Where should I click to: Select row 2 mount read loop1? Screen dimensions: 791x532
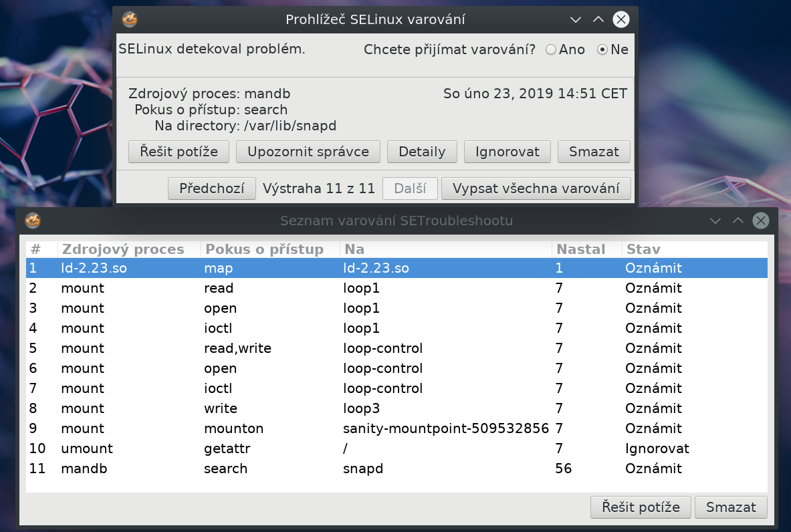point(397,288)
